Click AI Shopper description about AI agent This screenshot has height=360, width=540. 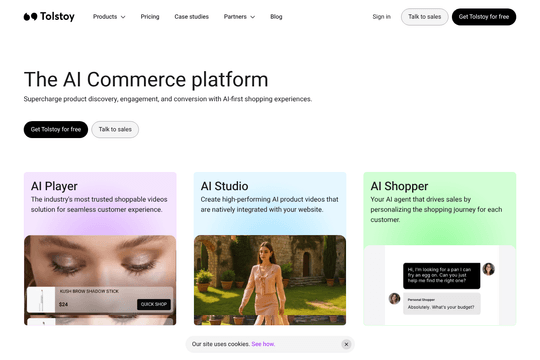(436, 209)
